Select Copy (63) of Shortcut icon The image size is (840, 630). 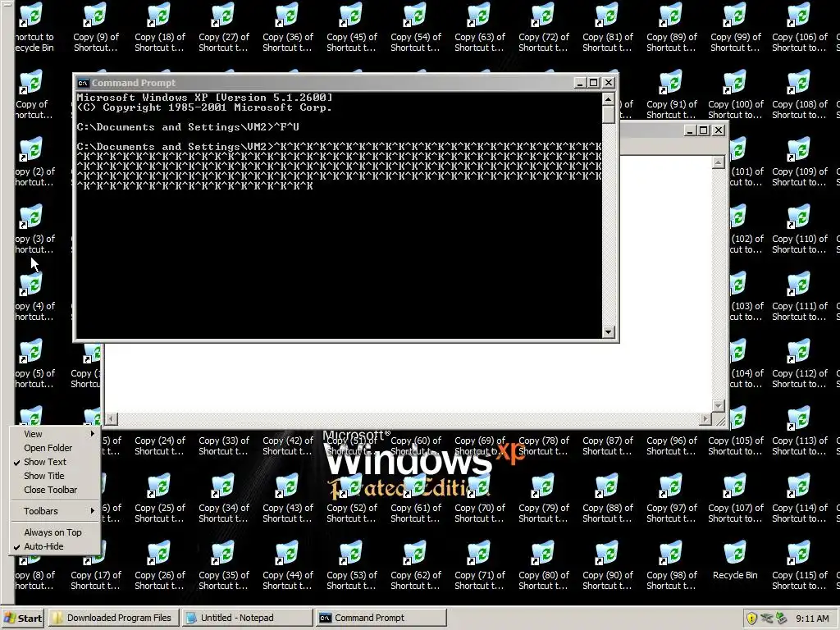(479, 26)
